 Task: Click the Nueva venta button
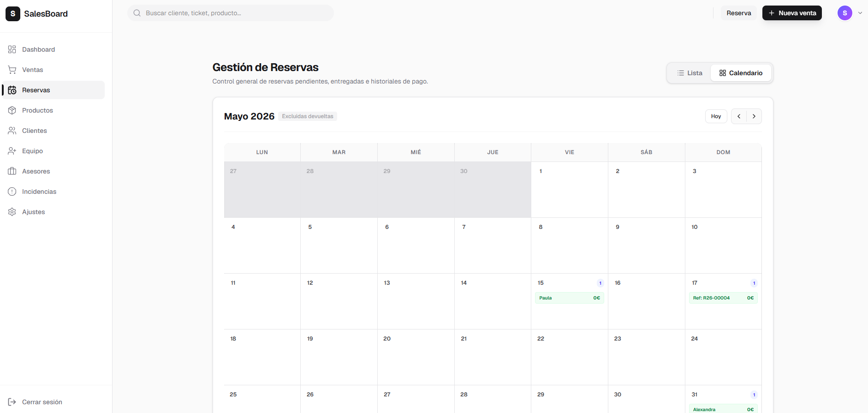click(792, 13)
